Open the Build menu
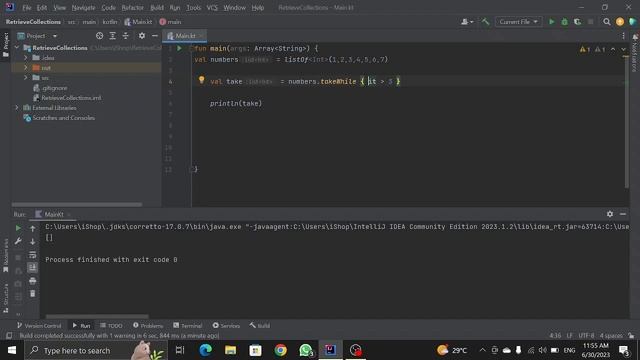Screen dimensions: 640x360 click(157, 8)
